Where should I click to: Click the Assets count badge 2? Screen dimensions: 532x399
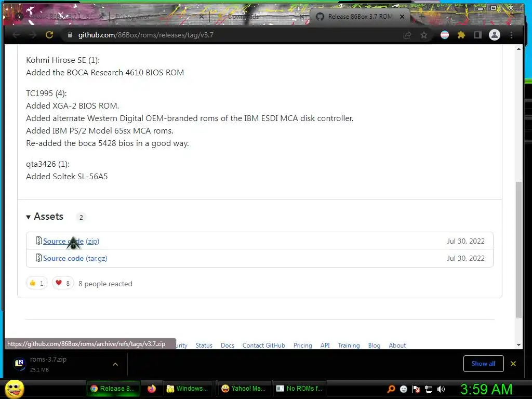point(81,217)
